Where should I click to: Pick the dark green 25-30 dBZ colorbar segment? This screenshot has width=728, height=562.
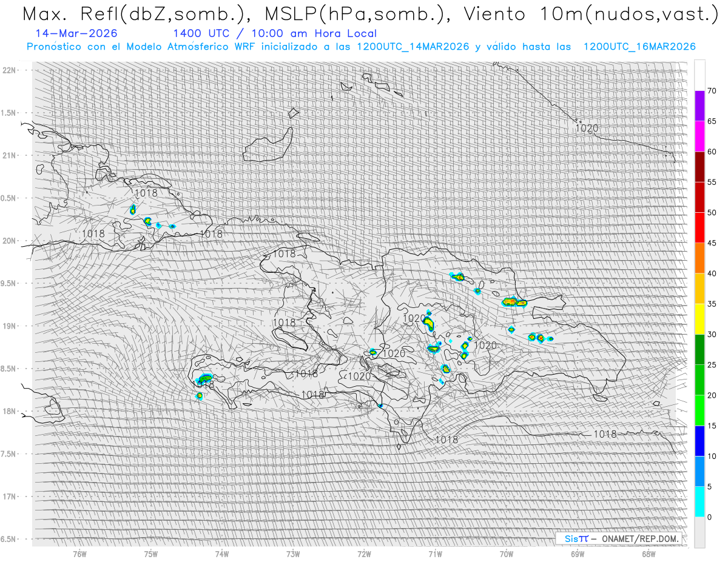[x=699, y=349]
